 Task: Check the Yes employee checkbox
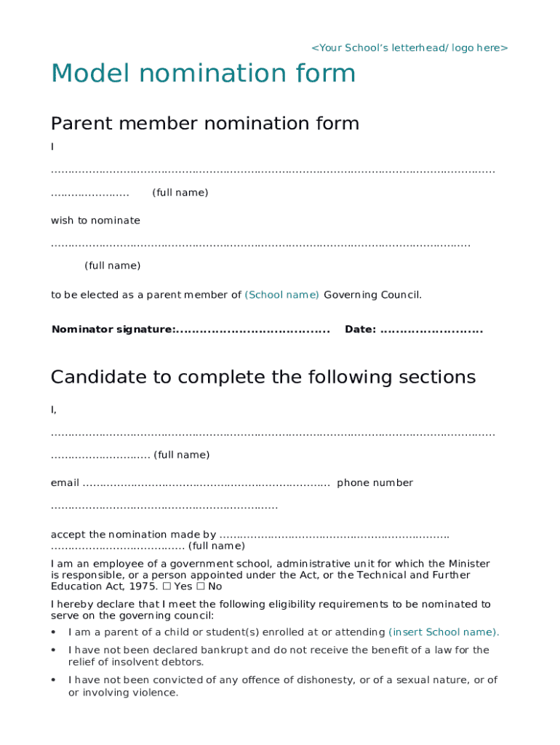(x=167, y=586)
